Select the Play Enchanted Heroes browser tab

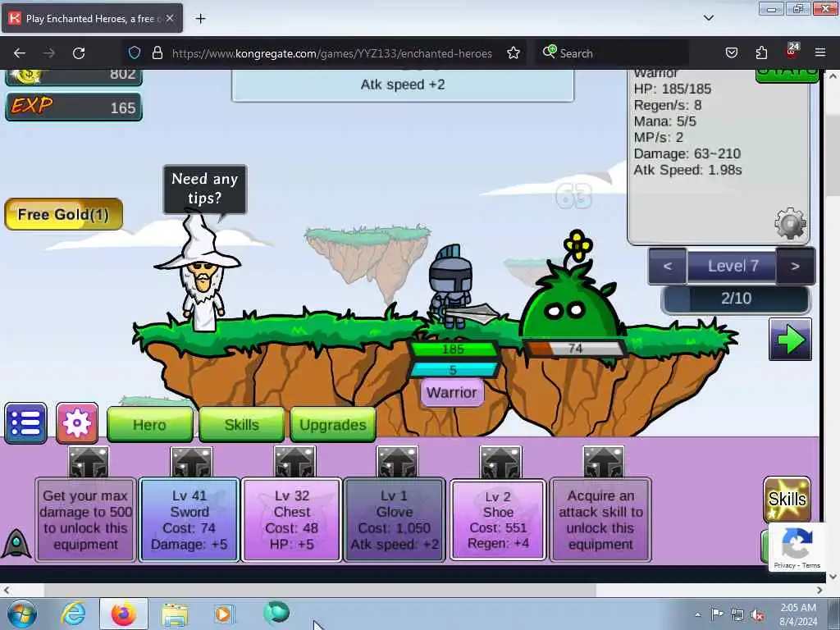(x=92, y=19)
